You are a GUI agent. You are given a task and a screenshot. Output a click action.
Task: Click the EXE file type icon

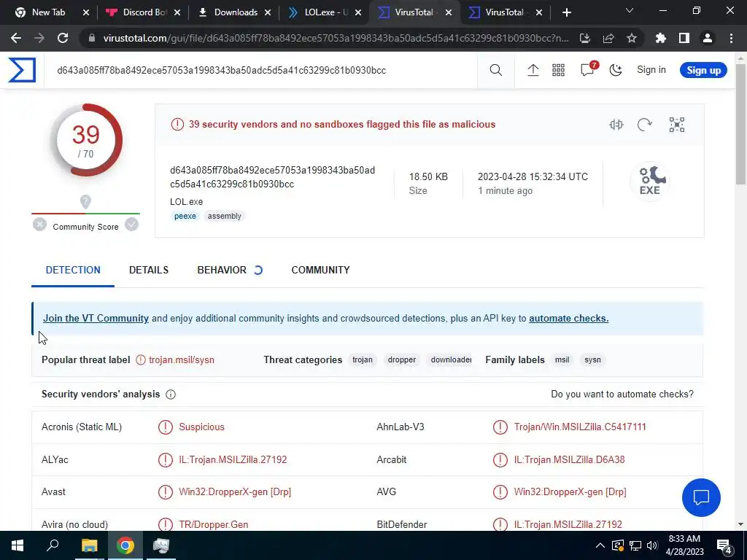[x=650, y=181]
